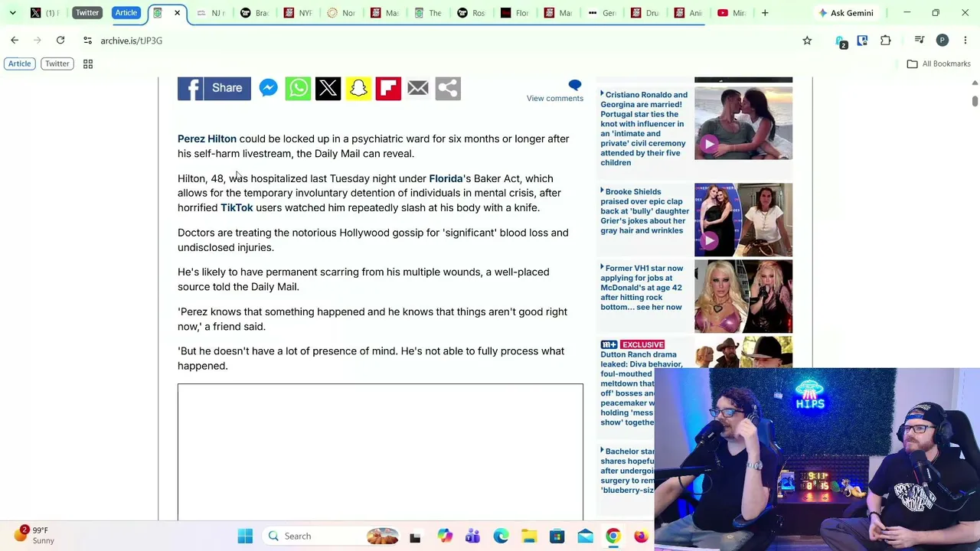Click the page's vertical scrollbar thumb
The image size is (980, 551).
pyautogui.click(x=975, y=101)
